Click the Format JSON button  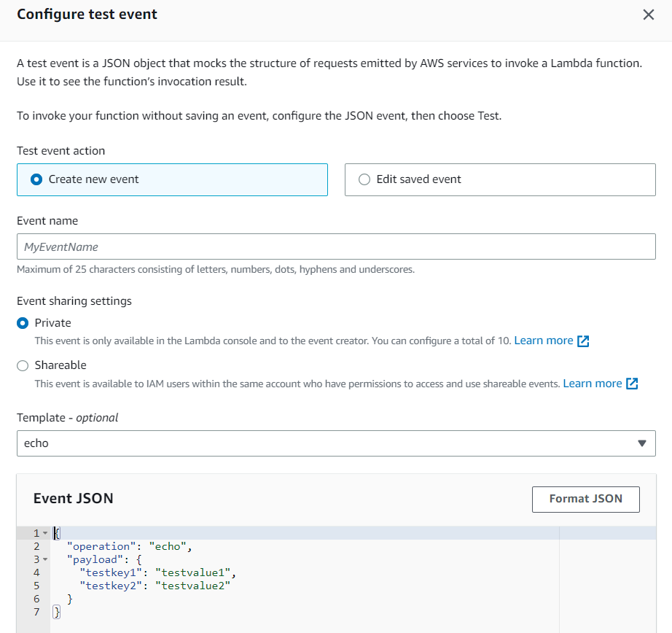click(x=585, y=500)
